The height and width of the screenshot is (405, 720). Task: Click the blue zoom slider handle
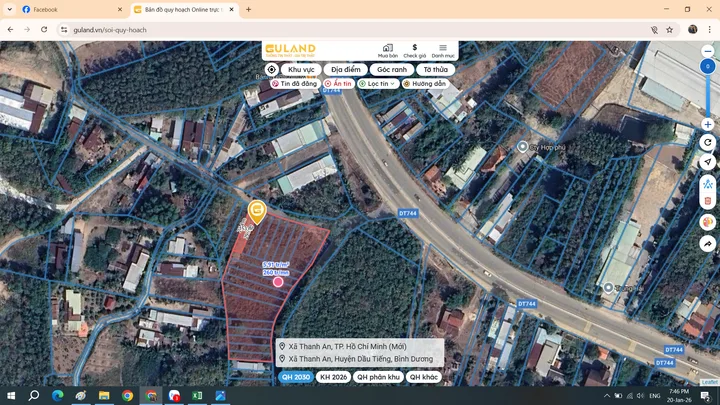pyautogui.click(x=708, y=67)
